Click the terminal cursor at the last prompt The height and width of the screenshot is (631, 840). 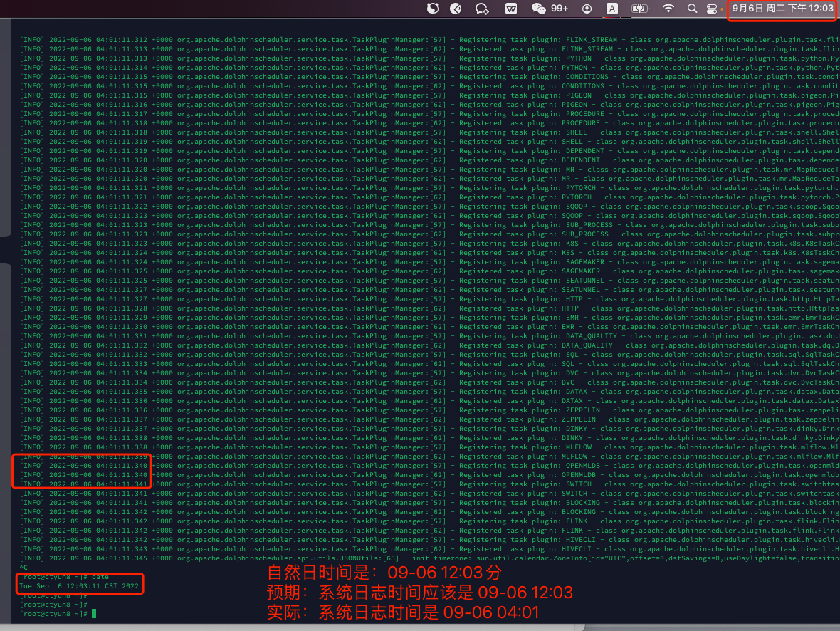pyautogui.click(x=94, y=614)
